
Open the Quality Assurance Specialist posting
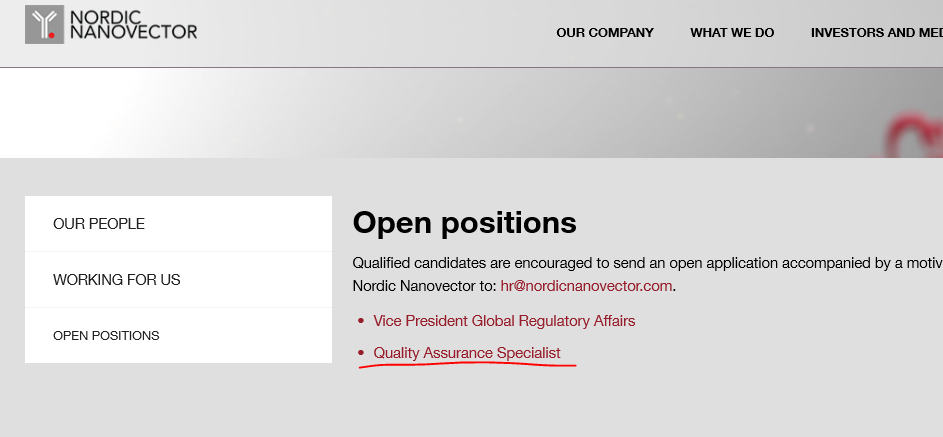coord(467,353)
